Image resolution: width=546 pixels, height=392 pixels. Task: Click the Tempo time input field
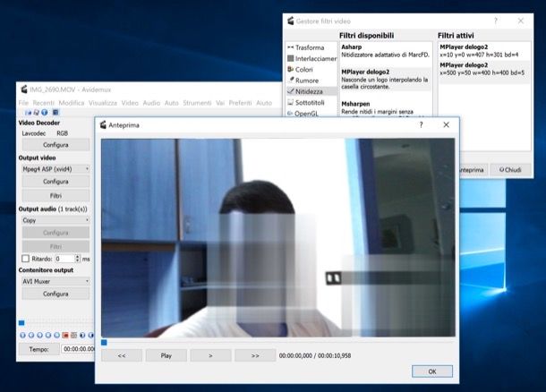[78, 349]
